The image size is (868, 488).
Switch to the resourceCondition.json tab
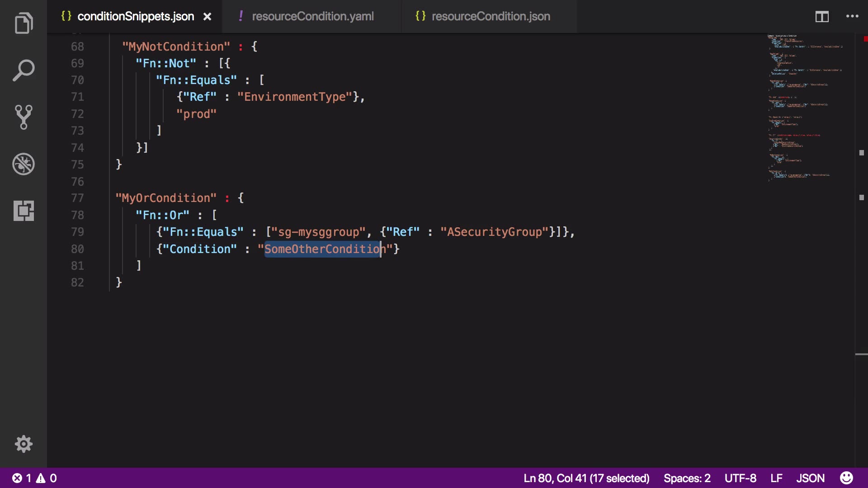(x=491, y=17)
